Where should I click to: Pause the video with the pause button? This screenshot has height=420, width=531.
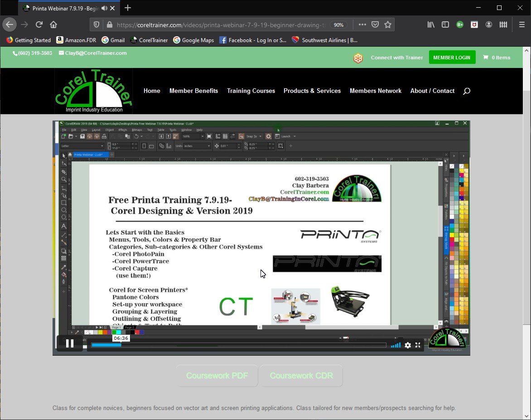70,343
